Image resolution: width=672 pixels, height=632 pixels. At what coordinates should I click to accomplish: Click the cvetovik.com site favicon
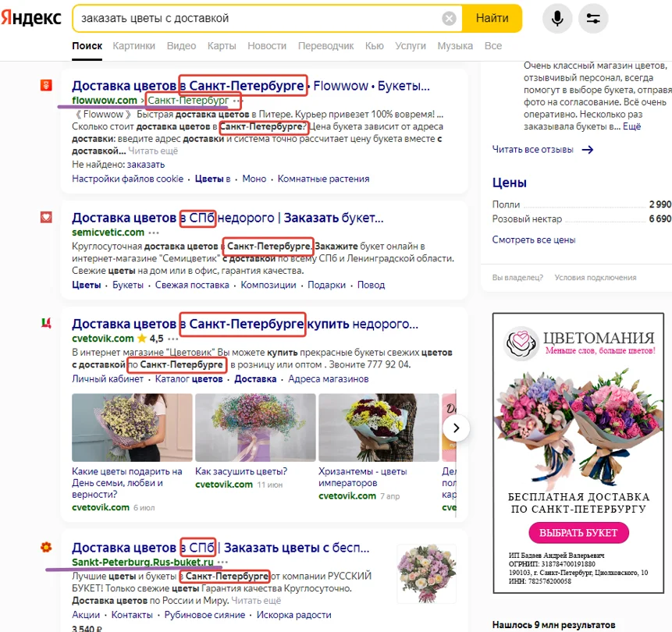click(x=46, y=323)
